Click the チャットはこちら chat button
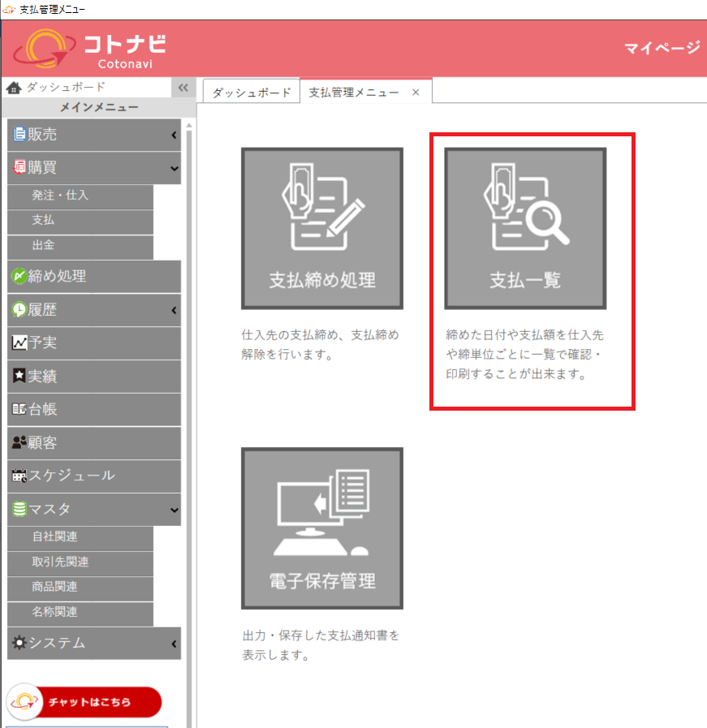The width and height of the screenshot is (707, 728). point(84,702)
